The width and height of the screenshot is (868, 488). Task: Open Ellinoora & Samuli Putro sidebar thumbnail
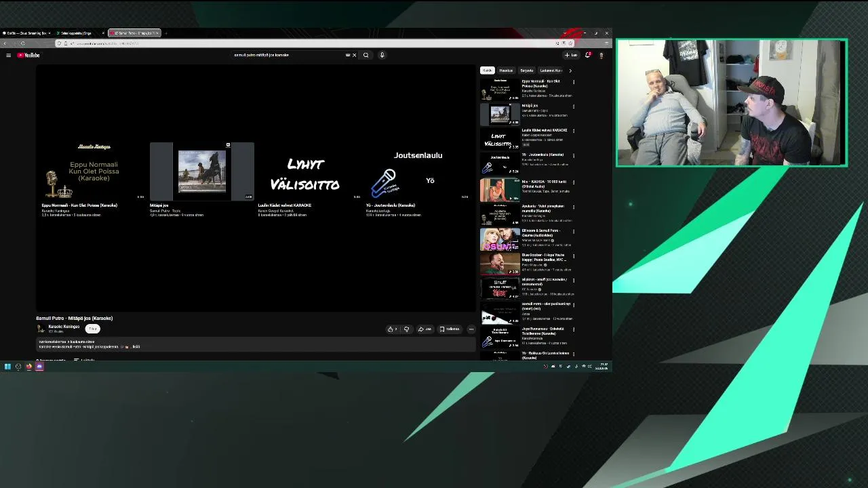(500, 239)
